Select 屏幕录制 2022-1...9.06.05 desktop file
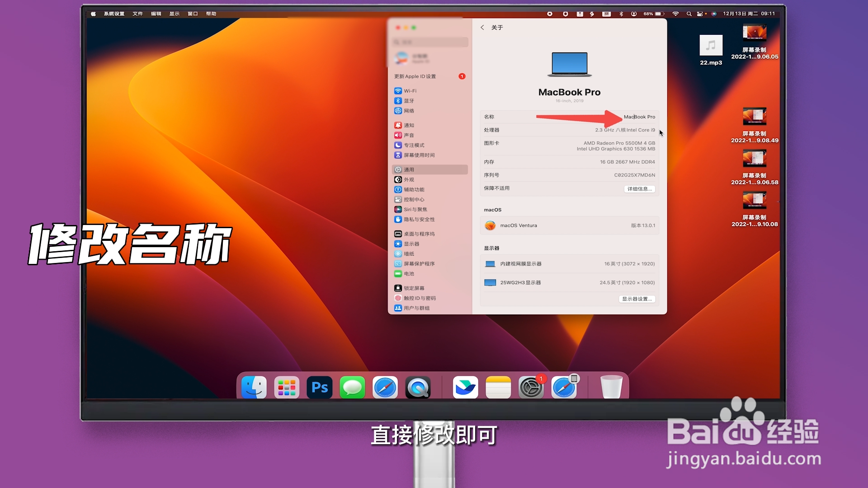The width and height of the screenshot is (868, 488). point(755,42)
